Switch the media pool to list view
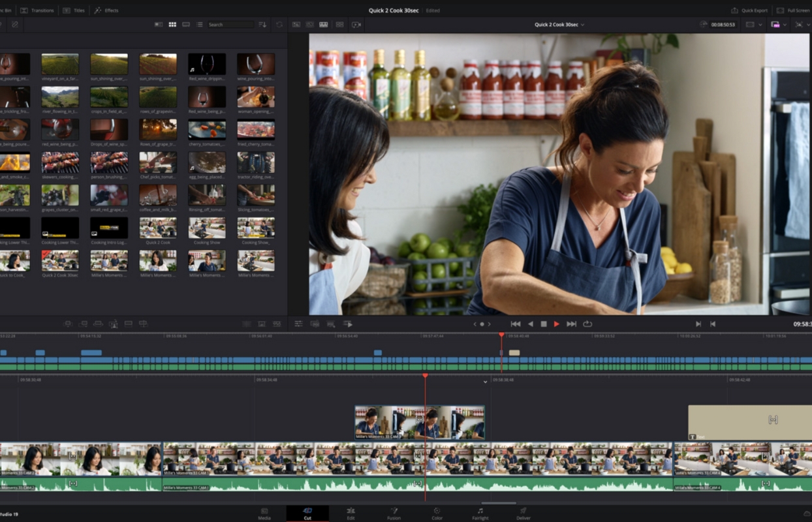 (200, 25)
